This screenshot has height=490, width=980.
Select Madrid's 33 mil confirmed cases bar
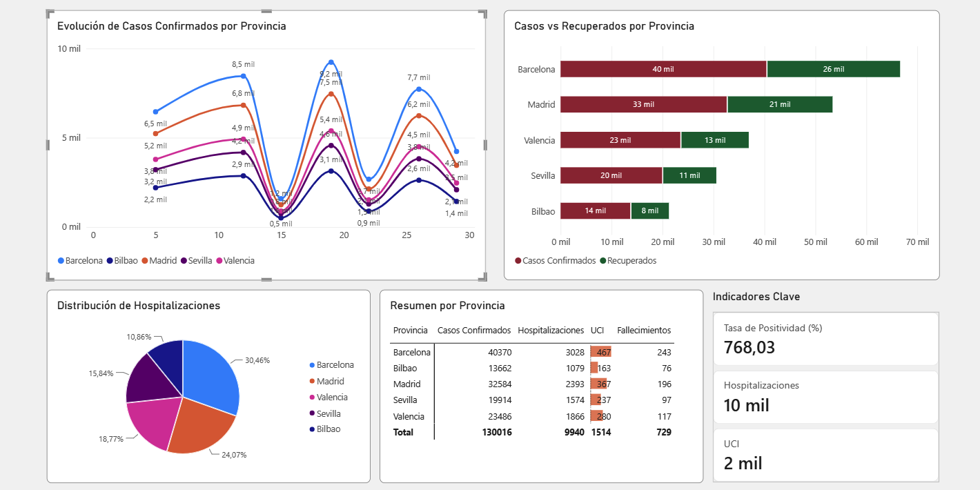pyautogui.click(x=643, y=104)
